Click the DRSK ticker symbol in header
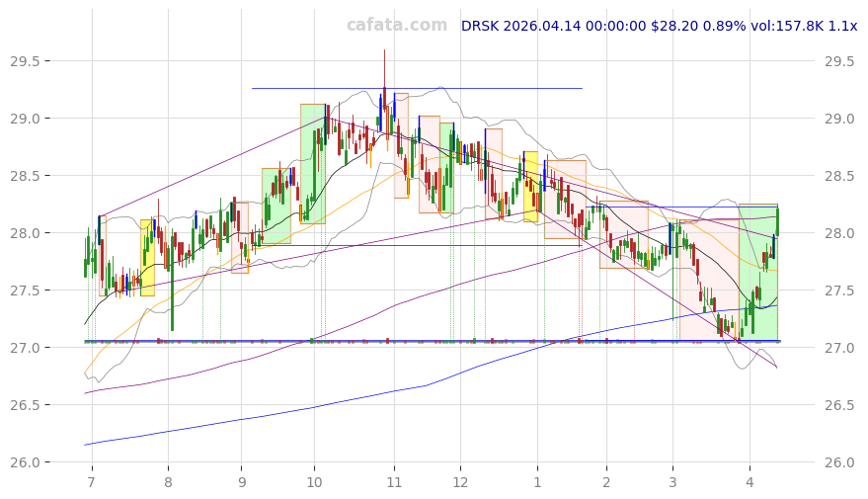Image resolution: width=868 pixels, height=499 pixels. pos(482,26)
